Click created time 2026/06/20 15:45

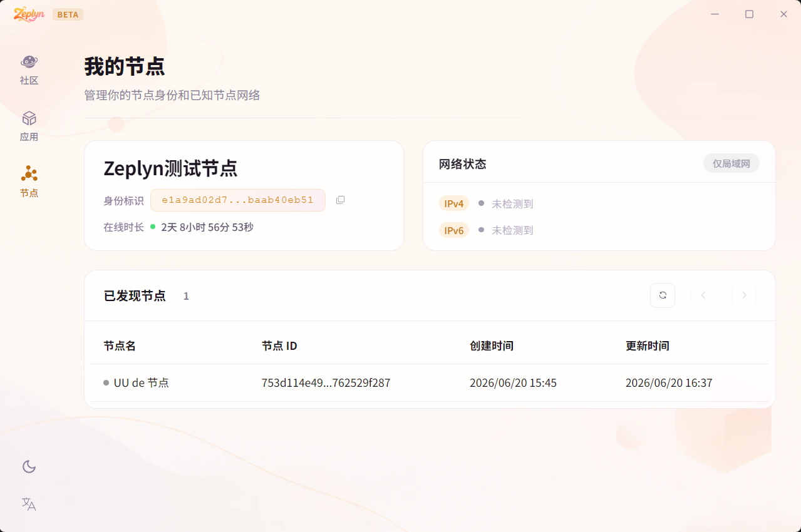(513, 383)
